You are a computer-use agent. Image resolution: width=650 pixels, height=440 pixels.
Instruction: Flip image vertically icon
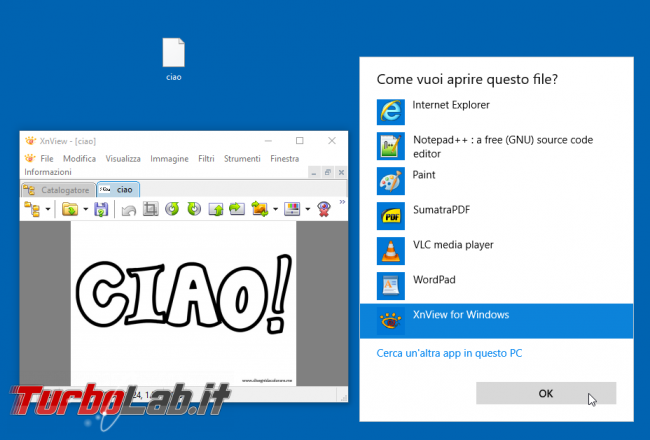pos(216,209)
